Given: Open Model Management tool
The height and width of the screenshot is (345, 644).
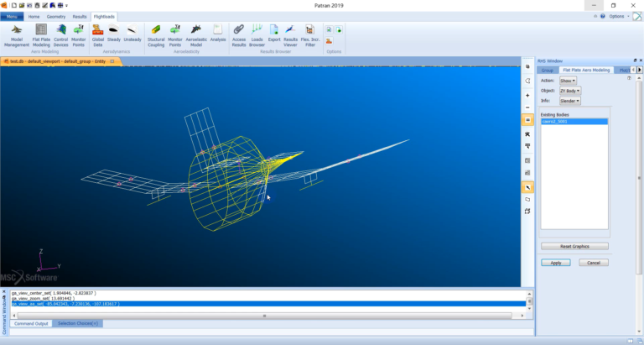Looking at the screenshot, I should tap(17, 35).
